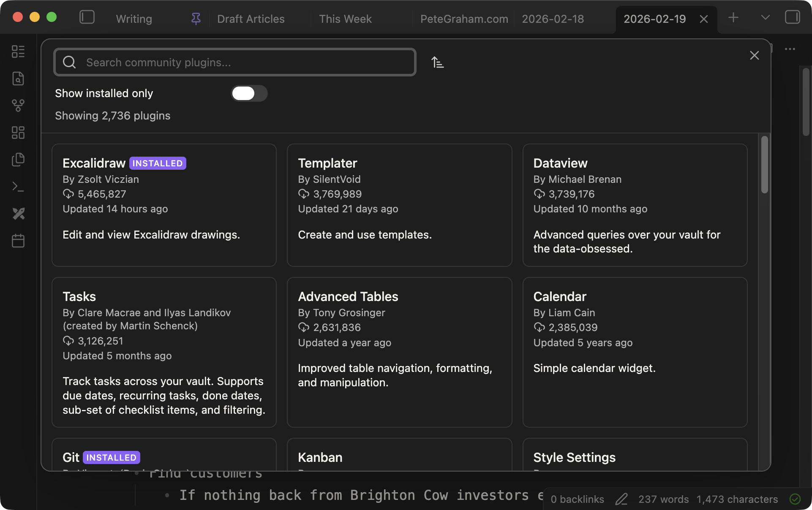Open the more options ellipsis menu
The image size is (812, 510).
coord(790,49)
